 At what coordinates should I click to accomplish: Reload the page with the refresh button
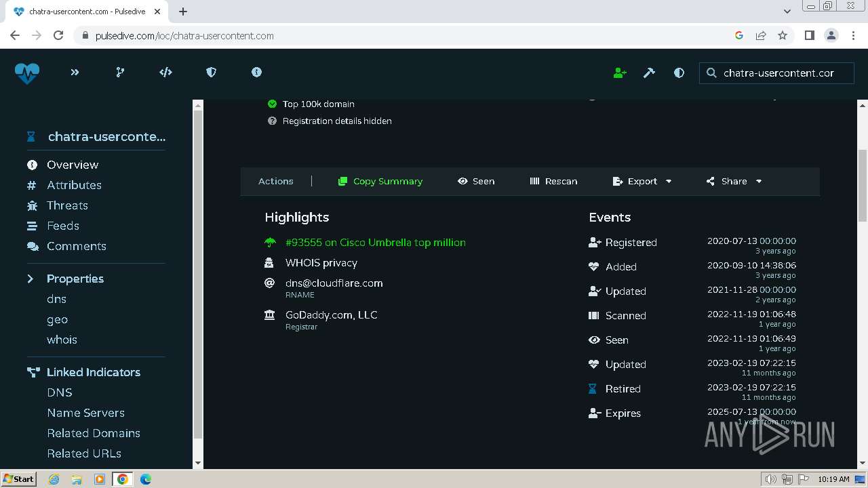pyautogui.click(x=58, y=35)
